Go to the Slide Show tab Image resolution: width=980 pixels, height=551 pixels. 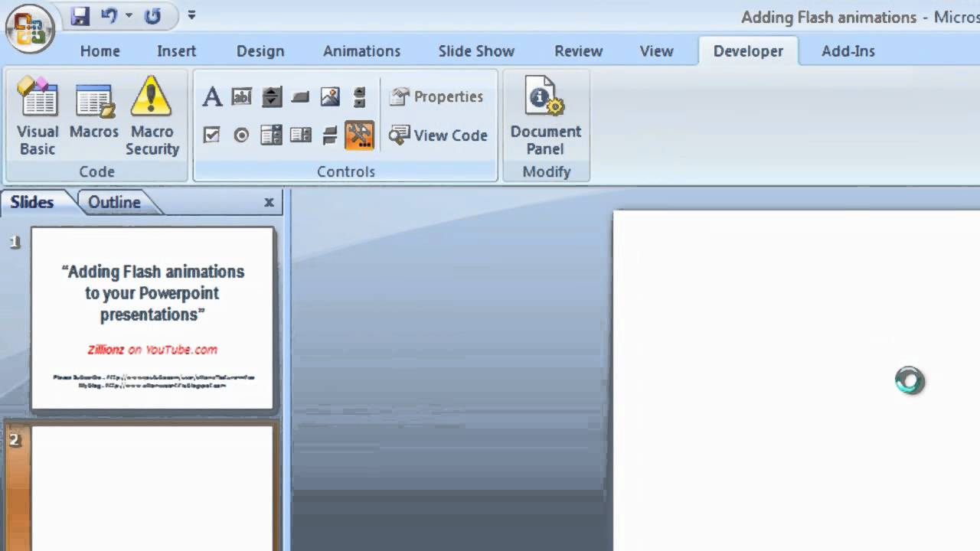click(476, 51)
